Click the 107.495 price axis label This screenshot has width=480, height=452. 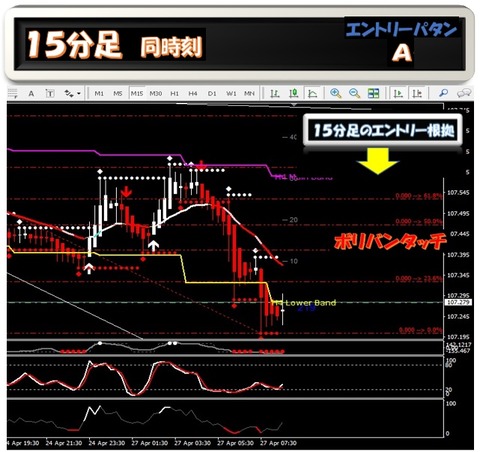click(x=458, y=214)
